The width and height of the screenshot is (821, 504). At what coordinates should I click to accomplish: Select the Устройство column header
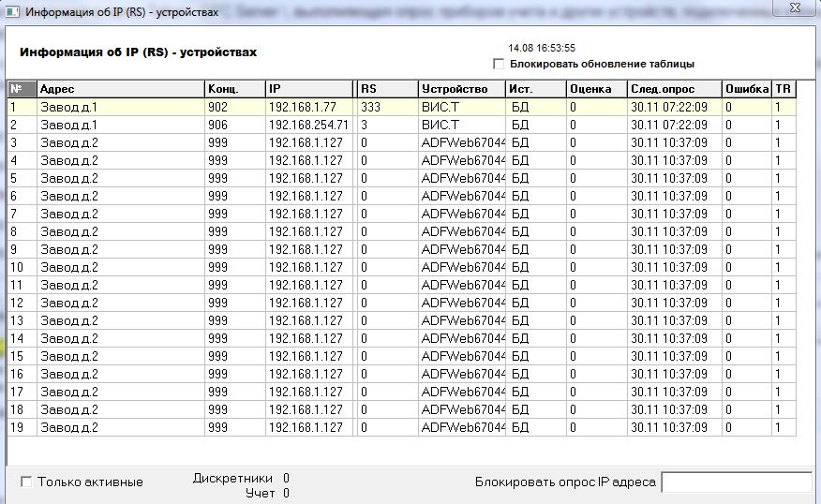[x=461, y=89]
